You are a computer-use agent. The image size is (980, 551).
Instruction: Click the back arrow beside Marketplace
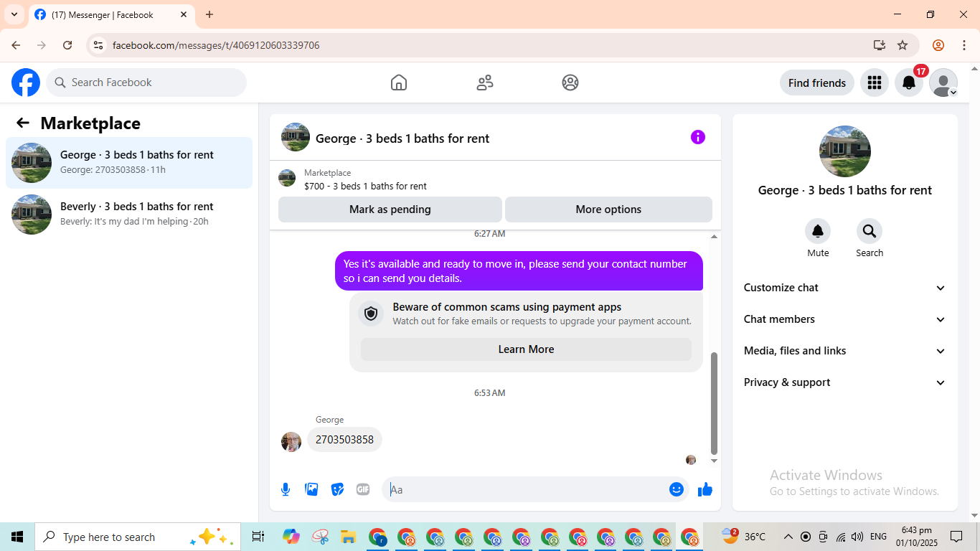[23, 123]
